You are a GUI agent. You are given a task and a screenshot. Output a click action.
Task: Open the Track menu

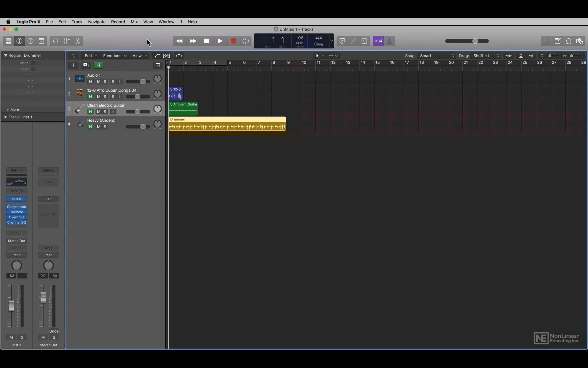click(x=77, y=22)
